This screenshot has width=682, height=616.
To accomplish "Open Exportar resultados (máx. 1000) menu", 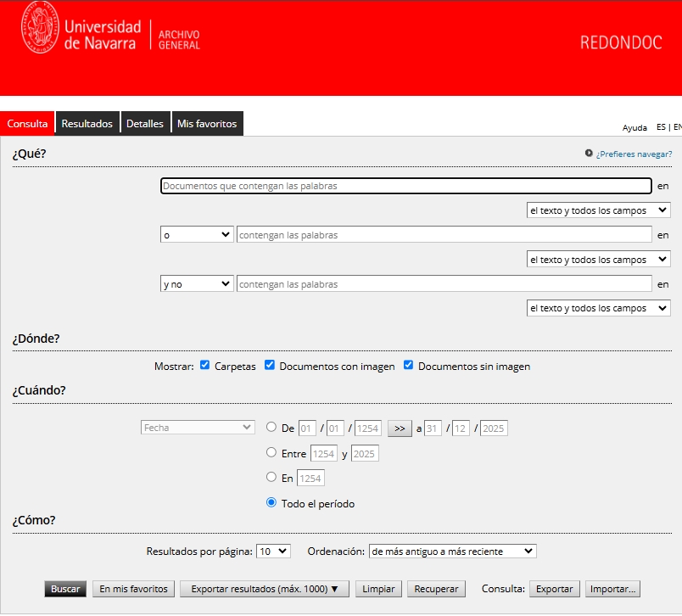I will coord(265,589).
